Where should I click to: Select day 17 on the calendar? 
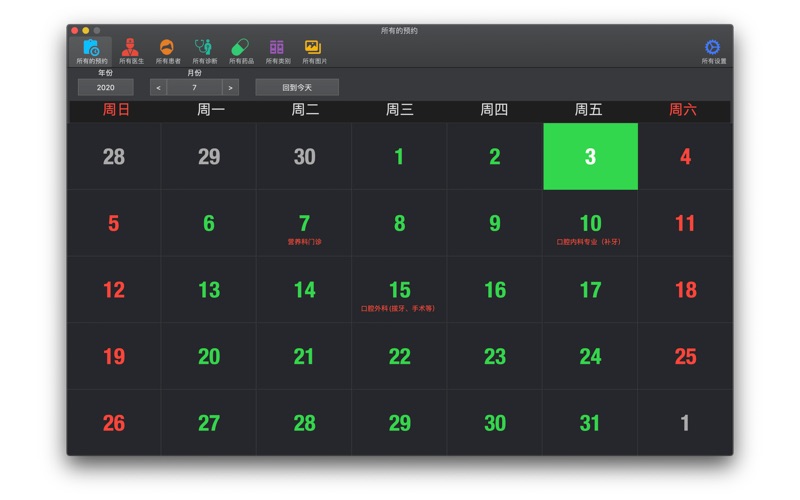pos(590,290)
